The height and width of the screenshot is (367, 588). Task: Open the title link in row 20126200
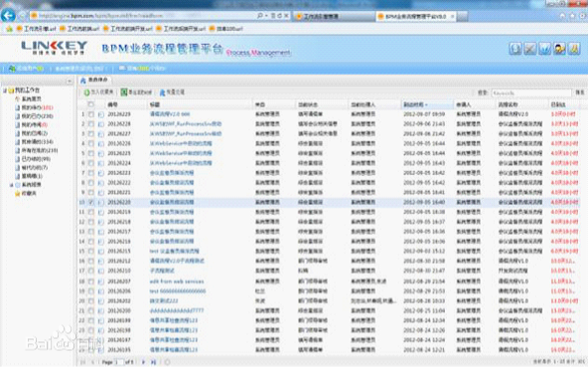[176, 310]
